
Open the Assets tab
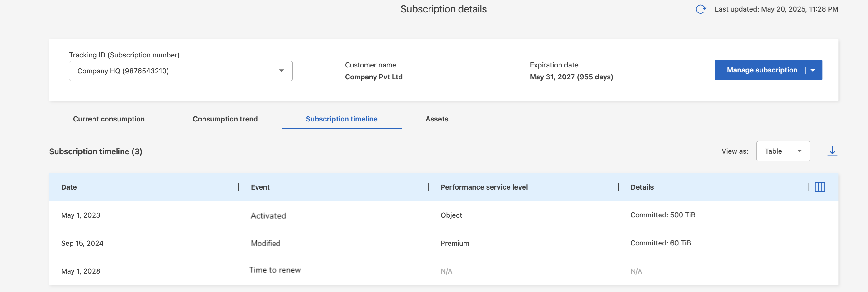[437, 119]
